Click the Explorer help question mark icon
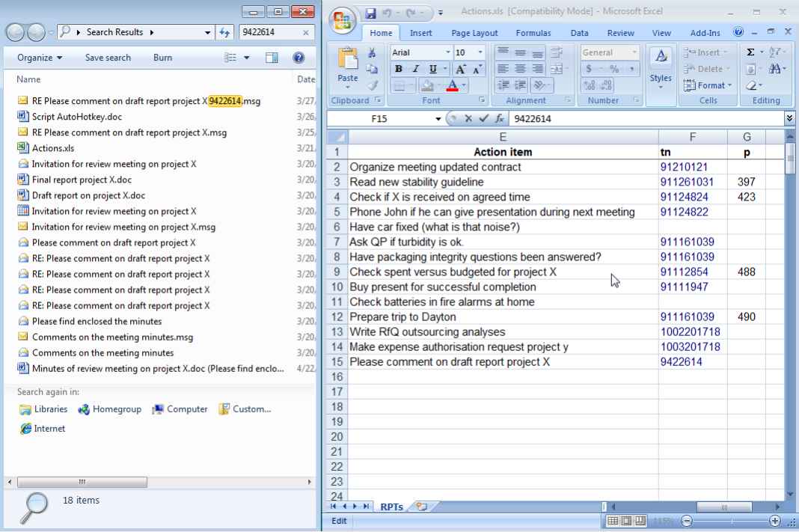The image size is (799, 532). pos(299,58)
